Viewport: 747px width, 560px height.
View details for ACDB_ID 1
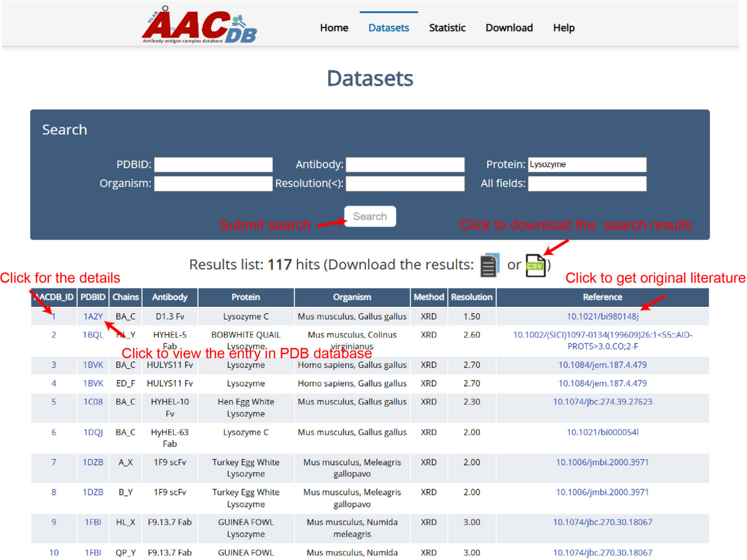click(54, 316)
